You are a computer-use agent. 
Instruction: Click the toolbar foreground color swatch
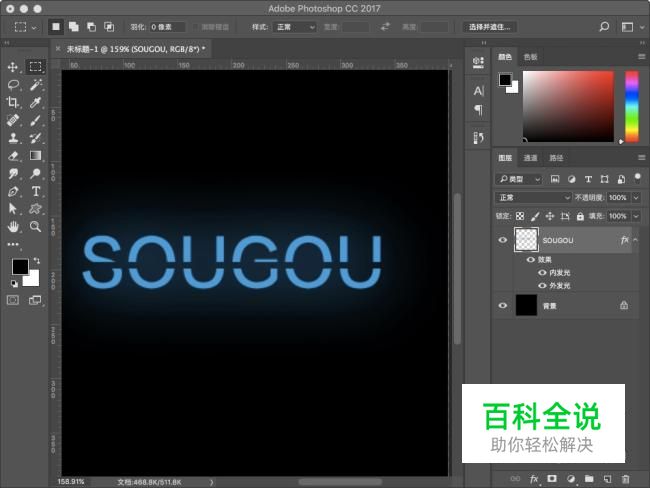point(20,267)
